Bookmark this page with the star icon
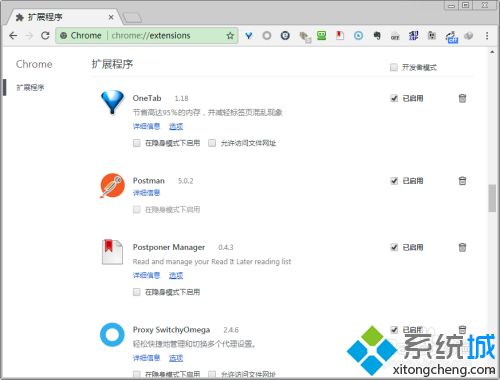Viewport: 500px width, 380px height. click(230, 36)
